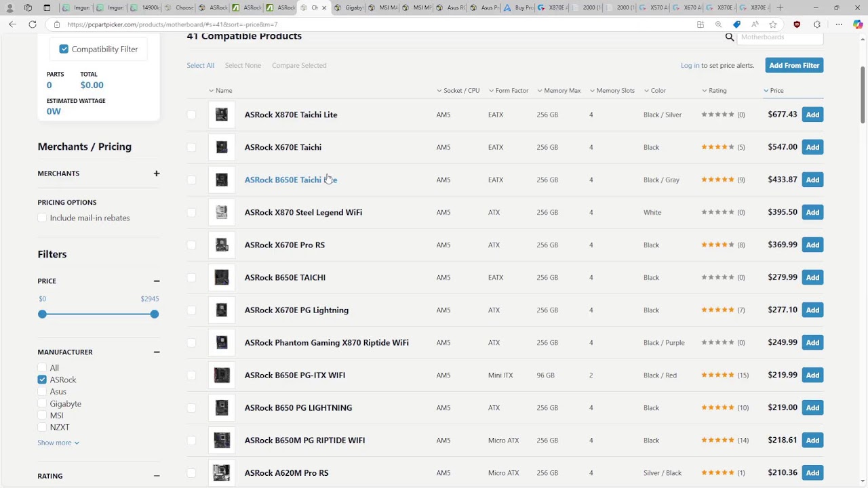Select the ASRock X670E Pro RS row checkbox

191,245
